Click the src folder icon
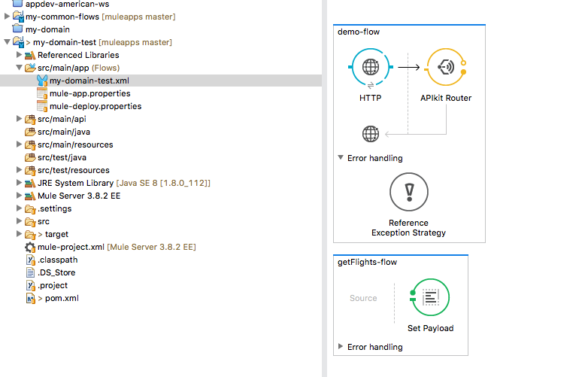Image resolution: width=588 pixels, height=377 pixels. 30,222
